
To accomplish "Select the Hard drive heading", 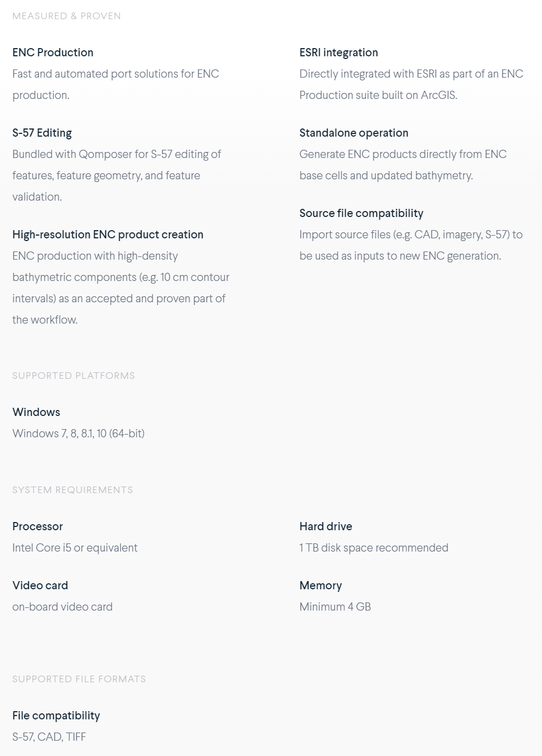I will (x=326, y=526).
